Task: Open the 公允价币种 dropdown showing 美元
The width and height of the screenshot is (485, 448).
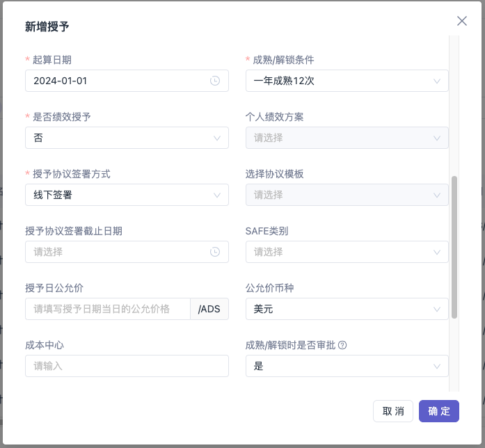Action: [x=347, y=309]
